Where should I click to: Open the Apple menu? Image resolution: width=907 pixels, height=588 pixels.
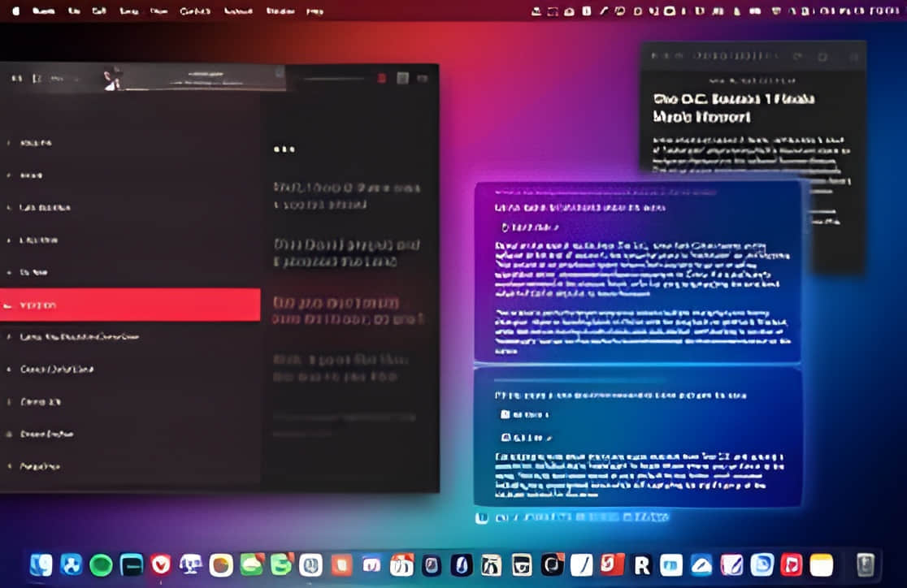click(15, 11)
